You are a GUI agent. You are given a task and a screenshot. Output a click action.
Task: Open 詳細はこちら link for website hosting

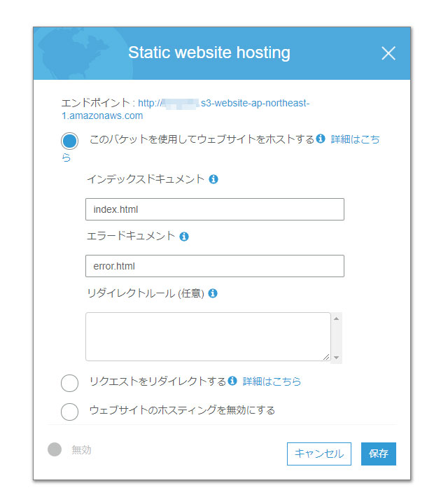coord(355,139)
